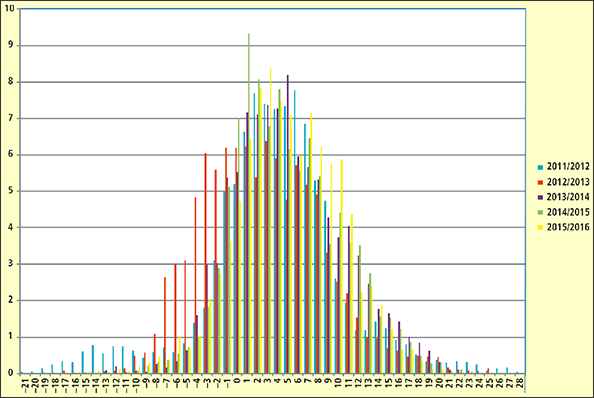Click the green 2014/2015 legend swatch

(x=540, y=212)
